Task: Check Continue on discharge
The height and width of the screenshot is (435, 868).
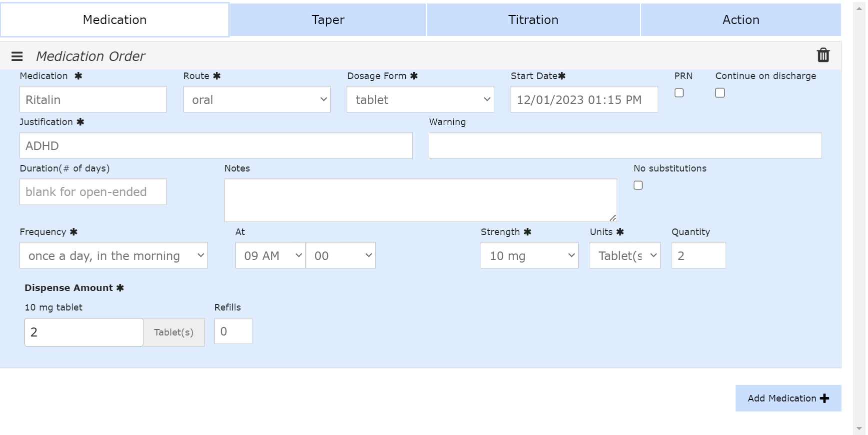Action: click(x=720, y=93)
